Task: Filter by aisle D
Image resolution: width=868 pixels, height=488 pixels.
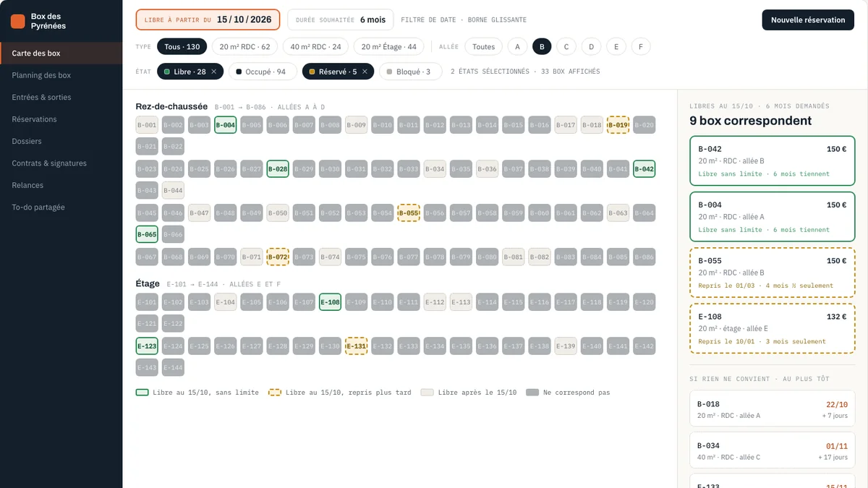Action: (x=591, y=47)
